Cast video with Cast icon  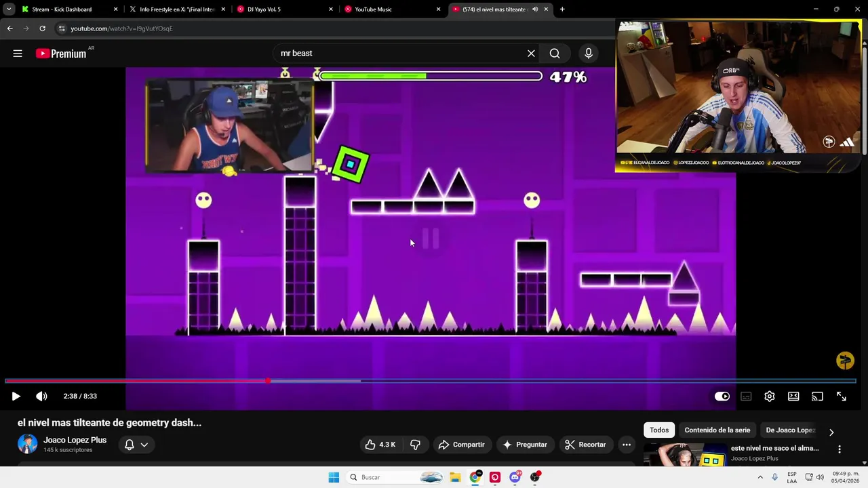[817, 396]
